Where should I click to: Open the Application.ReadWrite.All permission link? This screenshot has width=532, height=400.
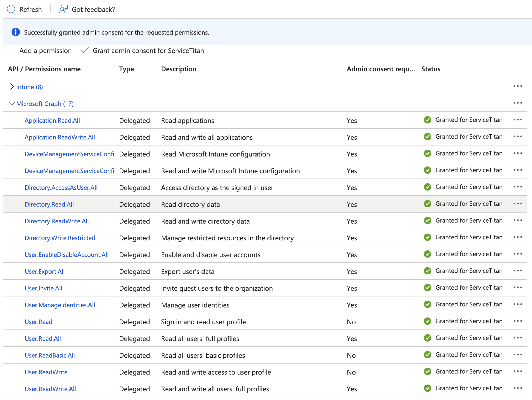[60, 137]
